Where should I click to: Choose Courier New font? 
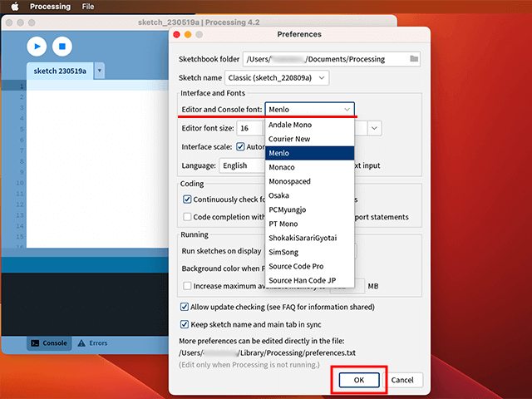click(310, 139)
